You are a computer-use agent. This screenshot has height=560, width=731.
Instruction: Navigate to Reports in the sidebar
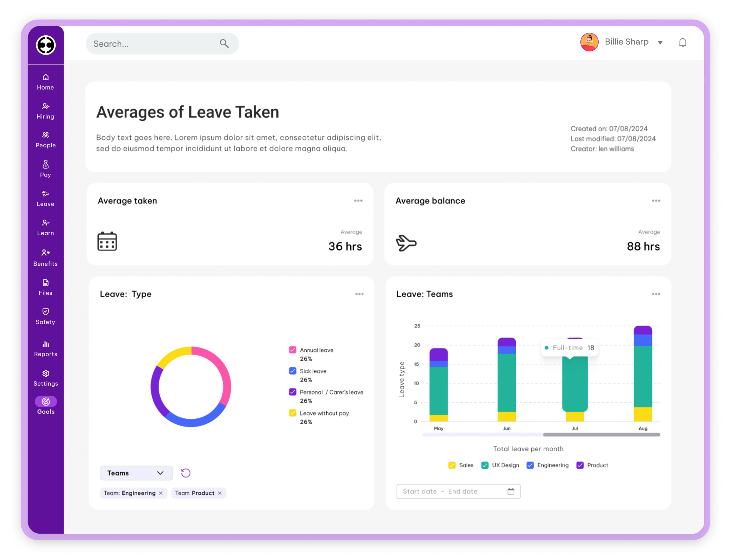pyautogui.click(x=46, y=348)
